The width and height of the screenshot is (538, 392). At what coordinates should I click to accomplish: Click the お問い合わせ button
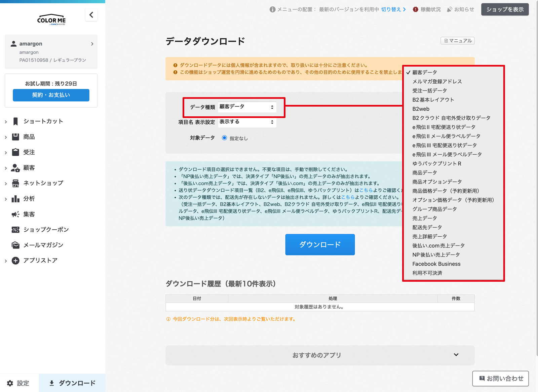[x=501, y=379]
